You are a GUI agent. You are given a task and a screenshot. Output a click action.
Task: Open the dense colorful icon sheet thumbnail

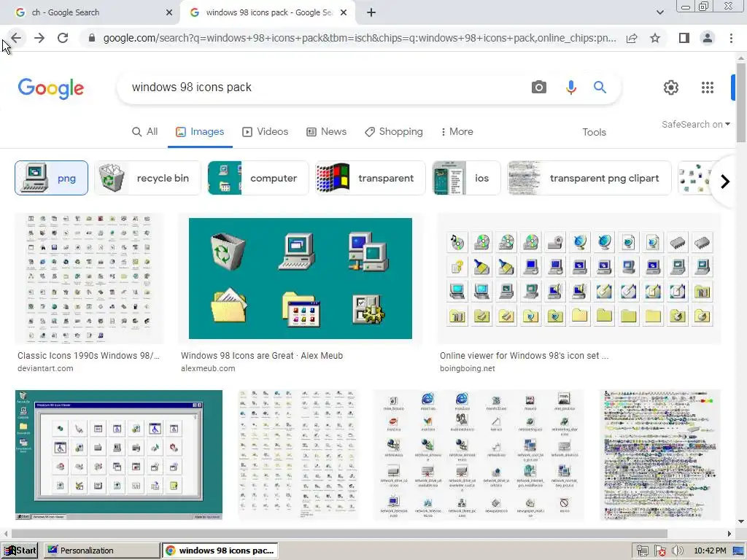point(659,455)
